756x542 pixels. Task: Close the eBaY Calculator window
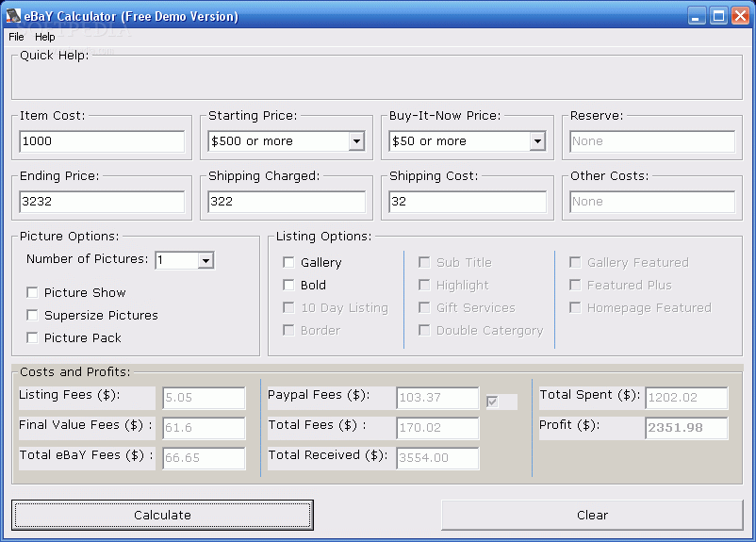740,16
